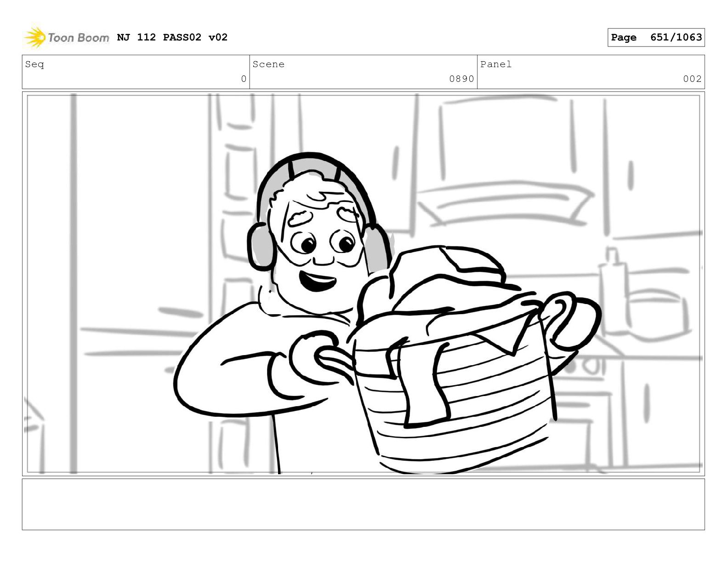728x563 pixels.
Task: Click the 'Page' label in header
Action: (624, 38)
